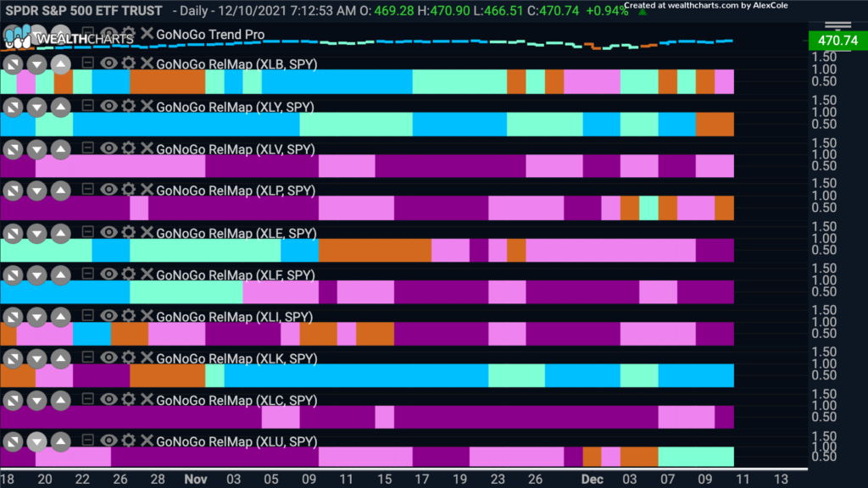Open the price-axis menu lines icon
Viewport: 868px width, 488px height.
pyautogui.click(x=837, y=25)
